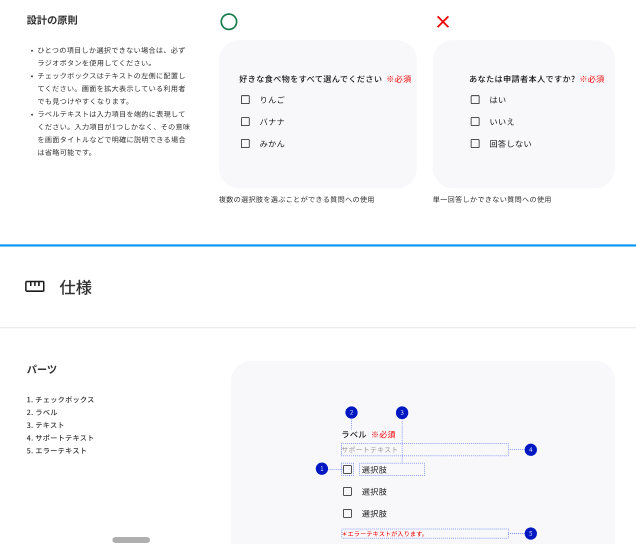Check the みかん checkbox
This screenshot has width=636, height=544.
point(245,143)
